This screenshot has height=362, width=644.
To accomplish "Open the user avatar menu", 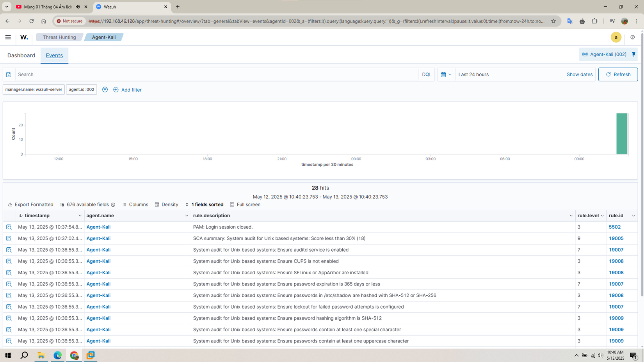I will click(616, 37).
